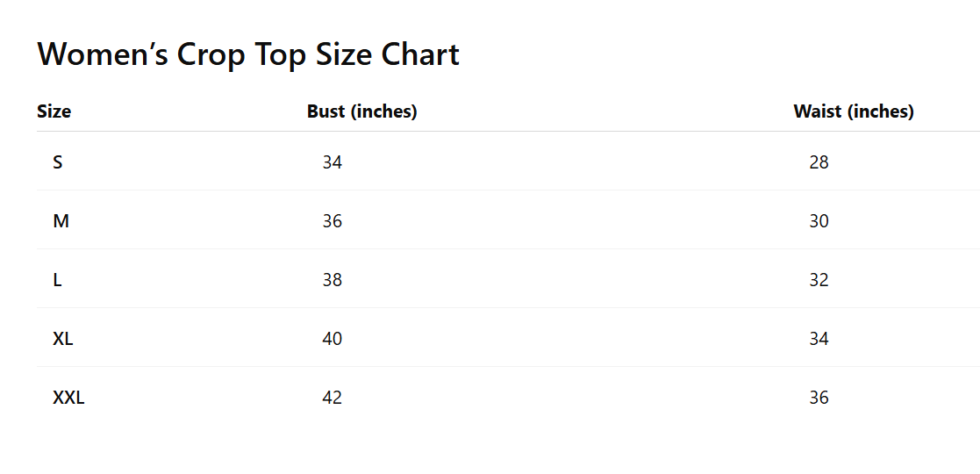
Task: Click the Women's Crop Top Size Chart heading
Action: coord(248,54)
